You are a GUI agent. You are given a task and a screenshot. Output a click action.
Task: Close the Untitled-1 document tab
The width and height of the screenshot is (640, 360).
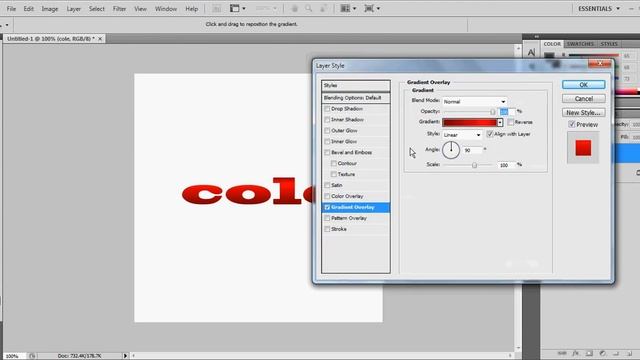(x=100, y=39)
